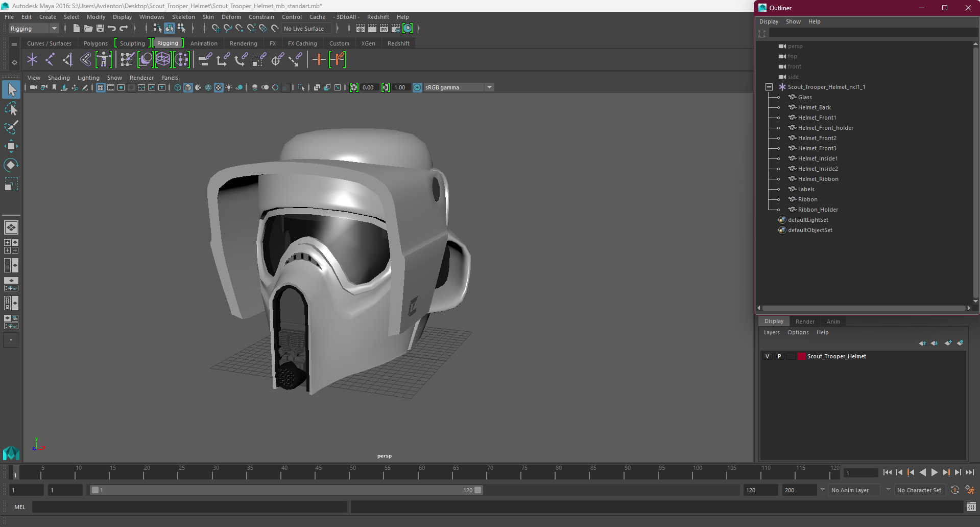This screenshot has height=527, width=980.
Task: Play the animation forwards
Action: point(934,473)
